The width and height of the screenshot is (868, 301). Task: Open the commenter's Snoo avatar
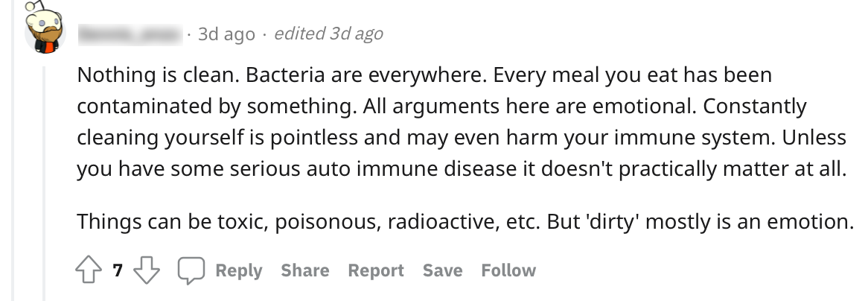pyautogui.click(x=45, y=34)
